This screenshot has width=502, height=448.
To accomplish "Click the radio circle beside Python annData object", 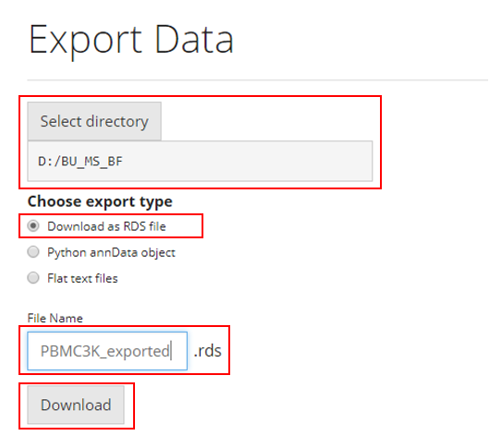I will pyautogui.click(x=33, y=252).
